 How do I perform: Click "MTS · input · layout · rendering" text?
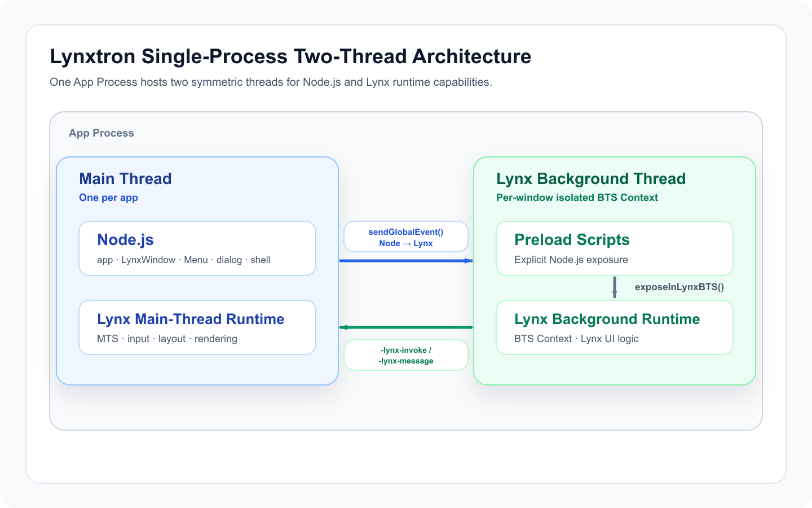[167, 339]
